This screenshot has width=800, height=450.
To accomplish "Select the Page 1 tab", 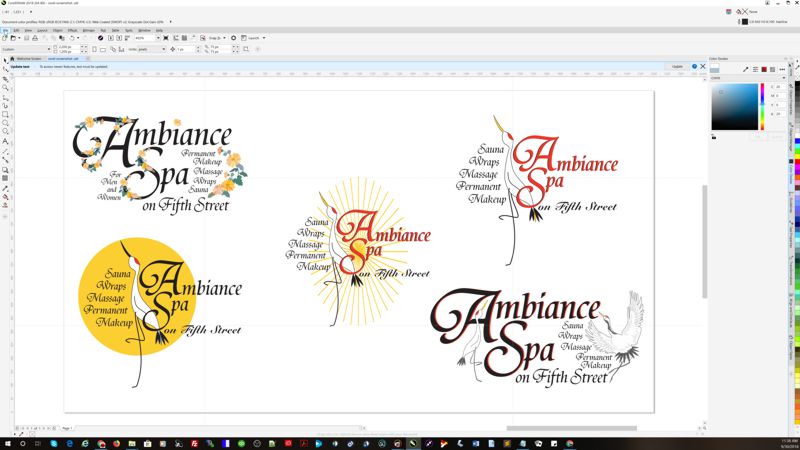I will pyautogui.click(x=67, y=428).
